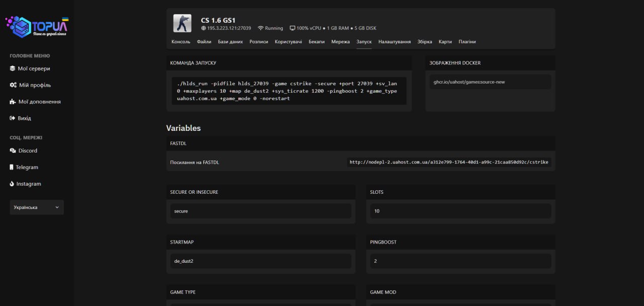Click the Instagram icon in social links
Image resolution: width=644 pixels, height=306 pixels.
[12, 184]
